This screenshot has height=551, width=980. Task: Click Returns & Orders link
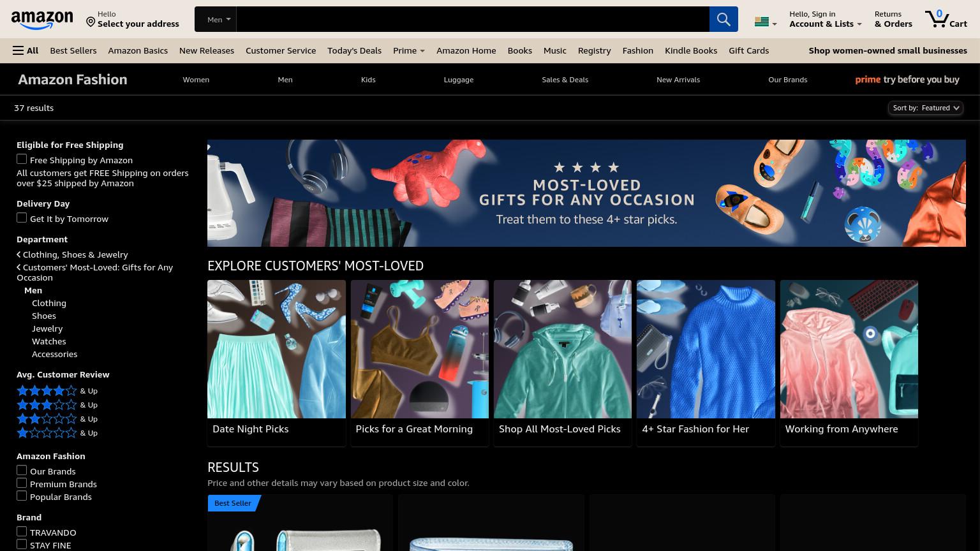893,19
